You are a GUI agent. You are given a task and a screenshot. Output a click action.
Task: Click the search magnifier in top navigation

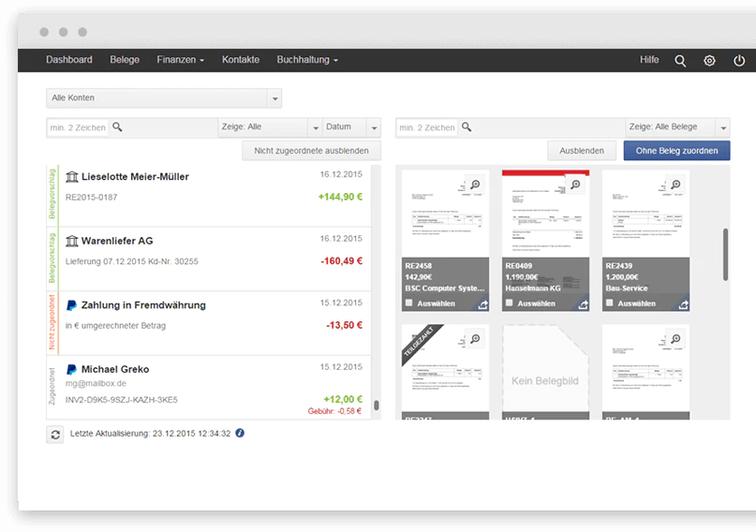point(680,61)
